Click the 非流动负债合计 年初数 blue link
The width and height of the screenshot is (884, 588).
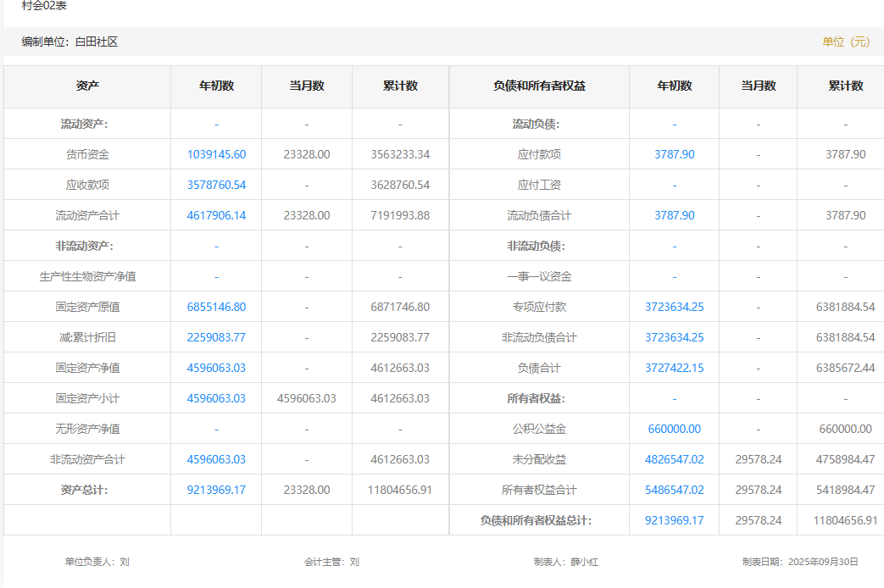[x=674, y=337]
